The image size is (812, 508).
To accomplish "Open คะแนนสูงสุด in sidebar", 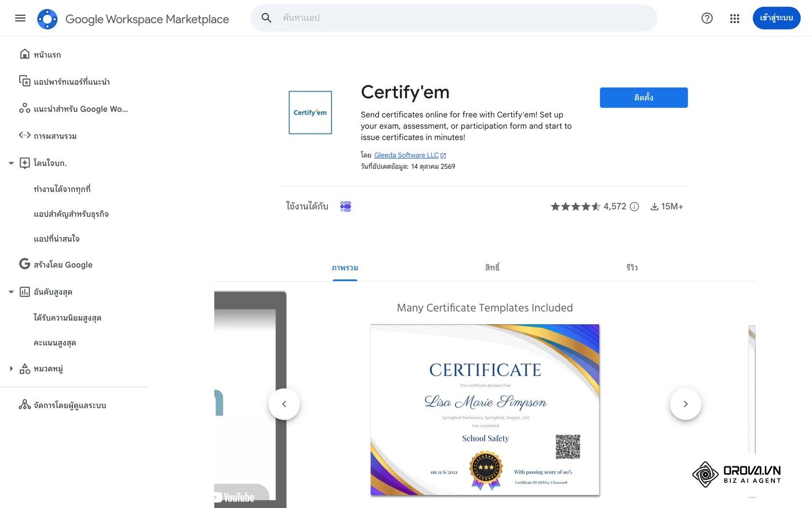I will pyautogui.click(x=55, y=343).
